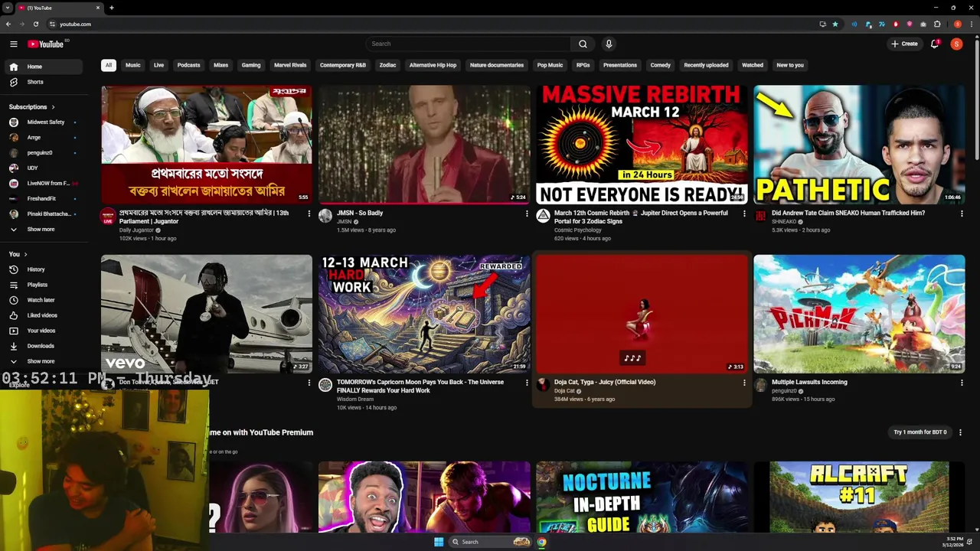Click the YouTube search input field
Image resolution: width=980 pixels, height=551 pixels.
(x=469, y=44)
